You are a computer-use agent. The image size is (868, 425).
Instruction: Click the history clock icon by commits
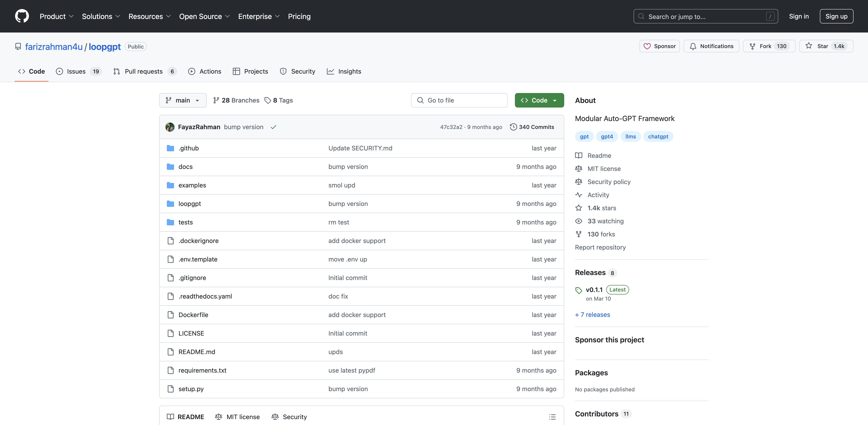tap(513, 127)
